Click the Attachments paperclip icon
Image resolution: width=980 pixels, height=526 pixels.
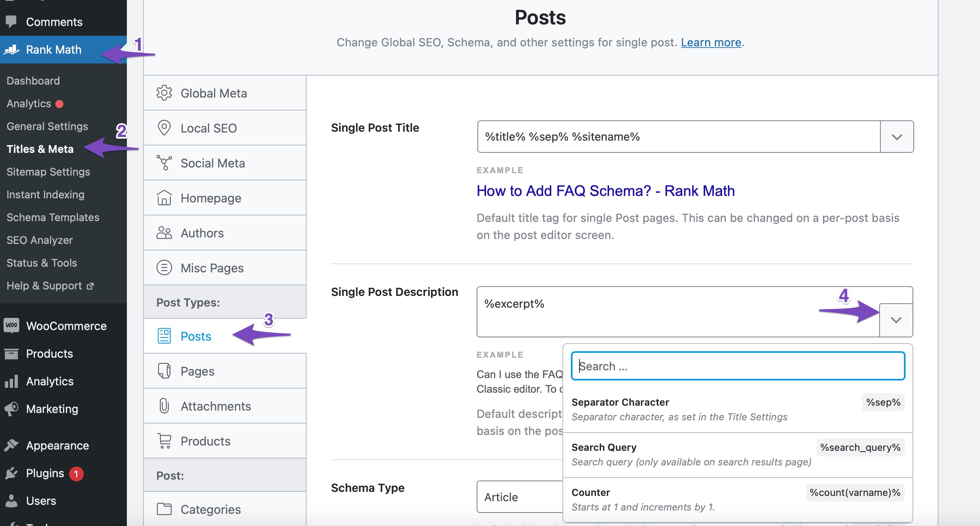164,406
